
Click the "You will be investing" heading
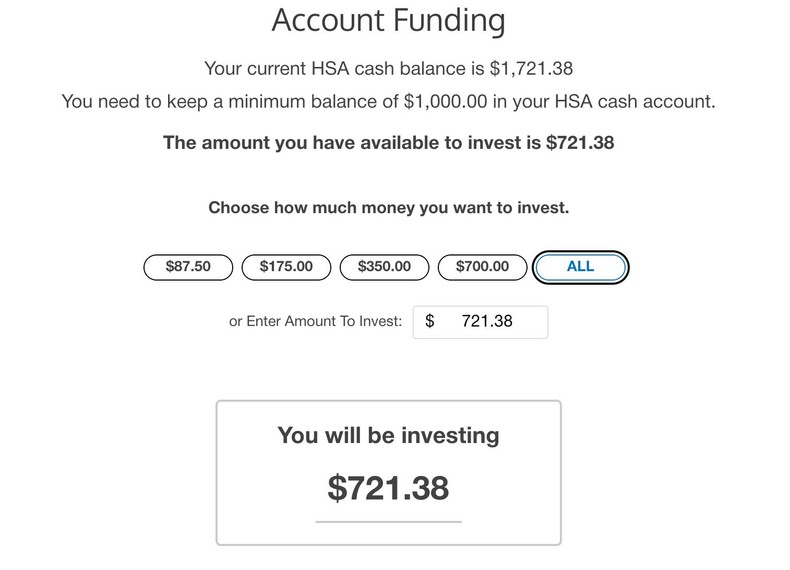(x=388, y=435)
